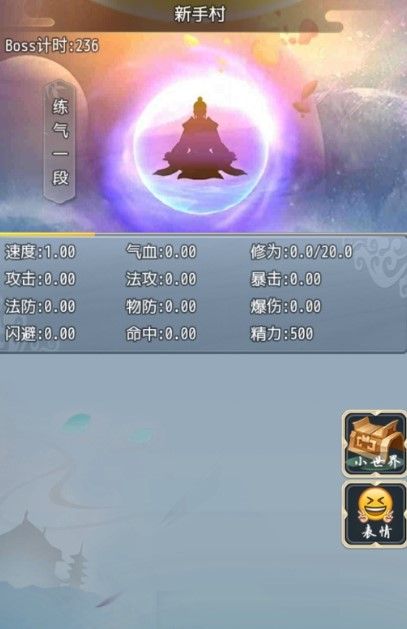407x629 pixels.
Task: Select the 精力:500 energy stat
Action: (x=282, y=334)
